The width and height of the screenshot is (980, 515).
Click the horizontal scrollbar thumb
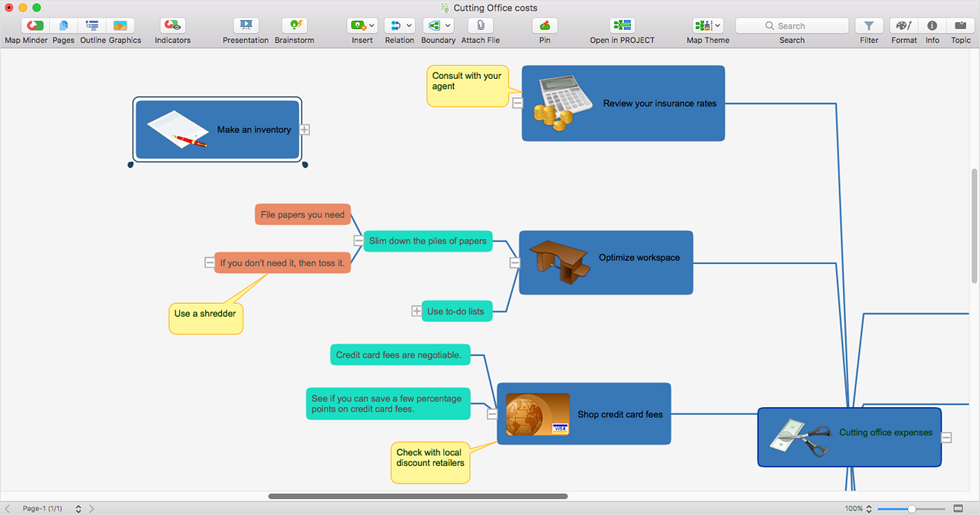pos(418,497)
